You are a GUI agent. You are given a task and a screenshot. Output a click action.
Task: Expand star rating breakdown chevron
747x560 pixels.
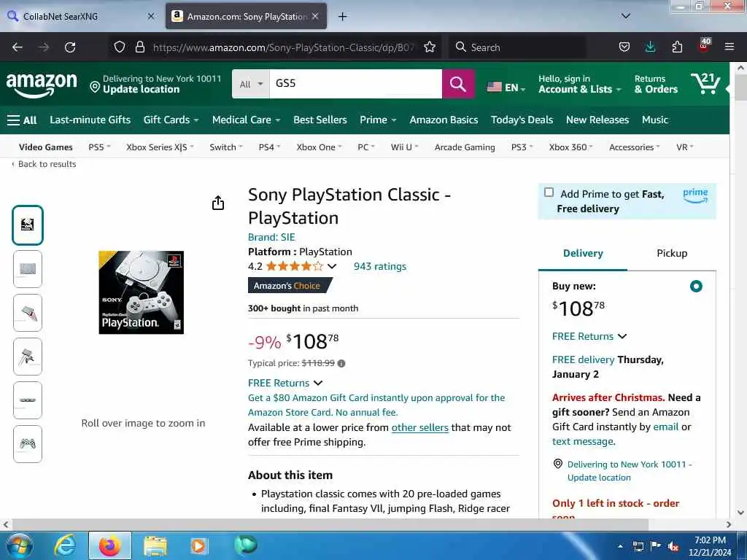332,266
